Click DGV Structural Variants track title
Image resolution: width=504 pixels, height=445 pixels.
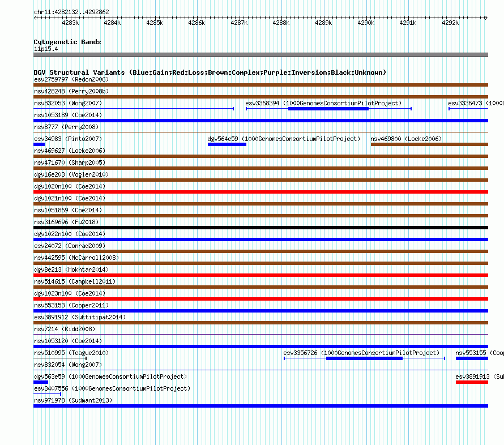pyautogui.click(x=210, y=72)
